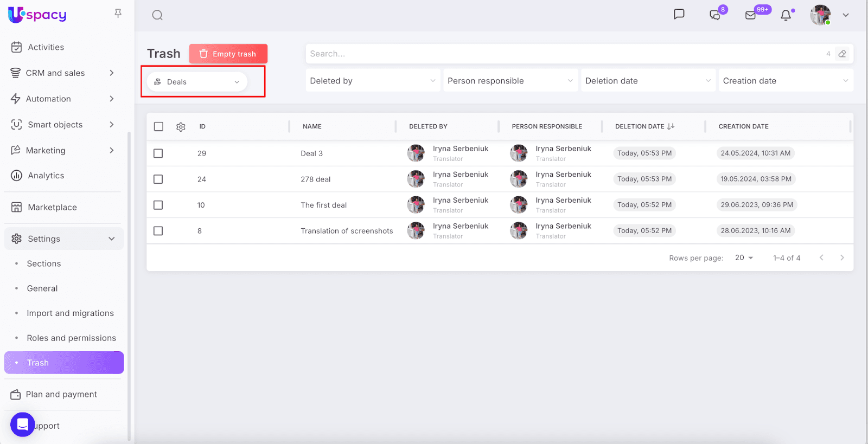
Task: Open the Deals entity type dropdown
Action: pyautogui.click(x=197, y=82)
